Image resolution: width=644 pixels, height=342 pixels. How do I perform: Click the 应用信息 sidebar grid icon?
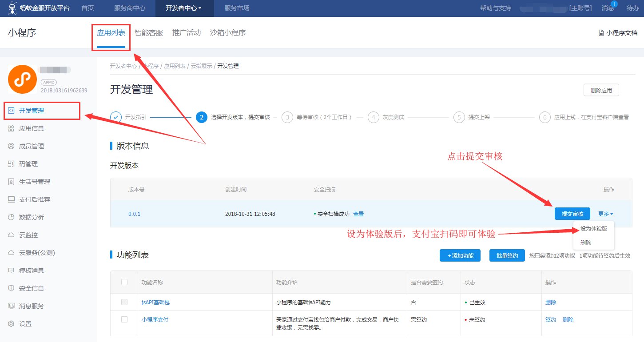(12, 128)
